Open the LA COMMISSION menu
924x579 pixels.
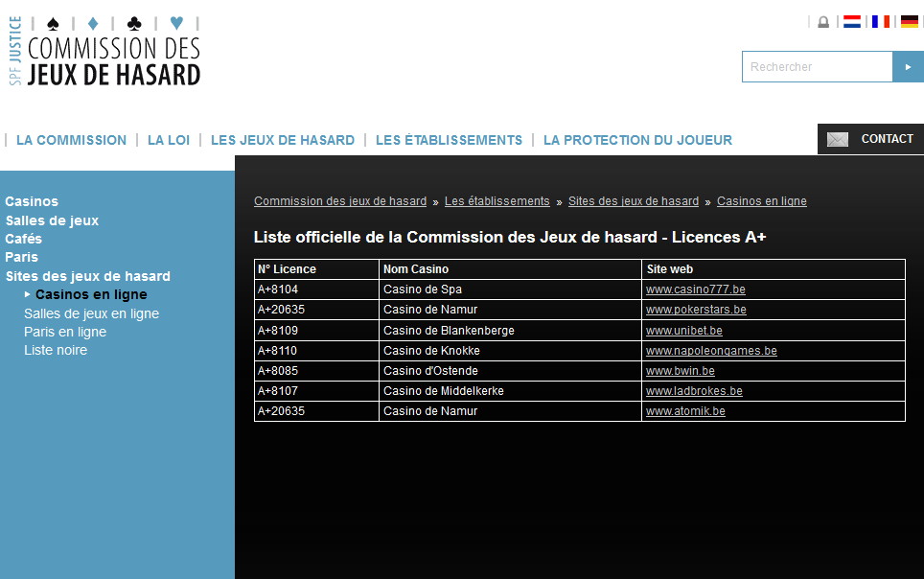pyautogui.click(x=70, y=139)
